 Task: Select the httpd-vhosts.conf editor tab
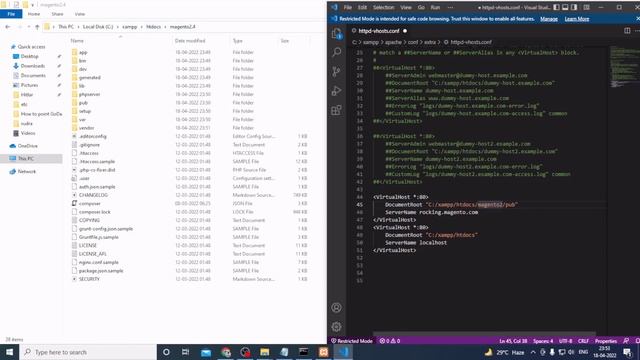(379, 31)
